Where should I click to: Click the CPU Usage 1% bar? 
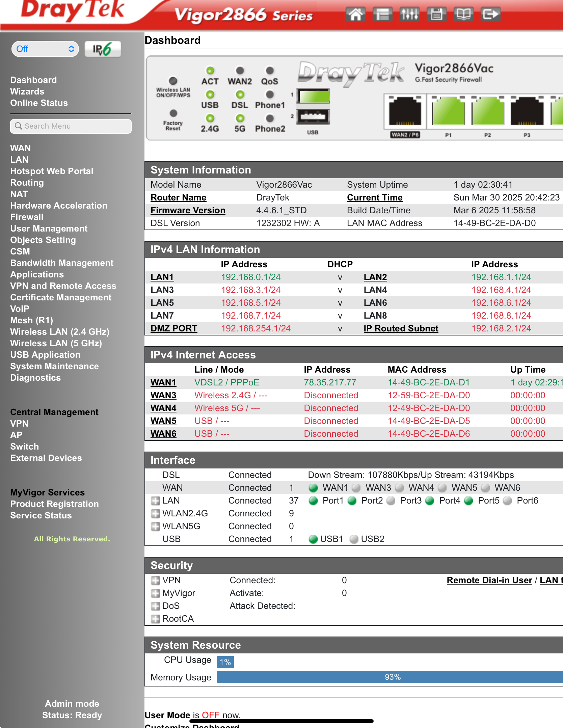225,662
